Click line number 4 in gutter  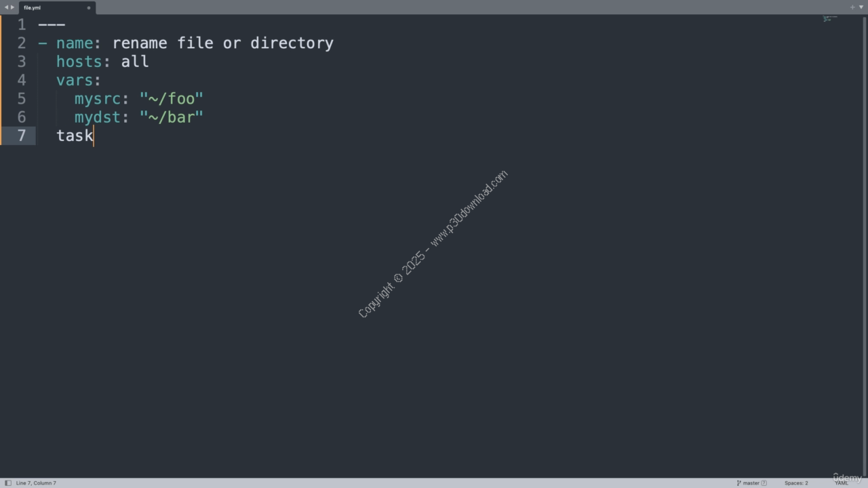click(x=22, y=80)
